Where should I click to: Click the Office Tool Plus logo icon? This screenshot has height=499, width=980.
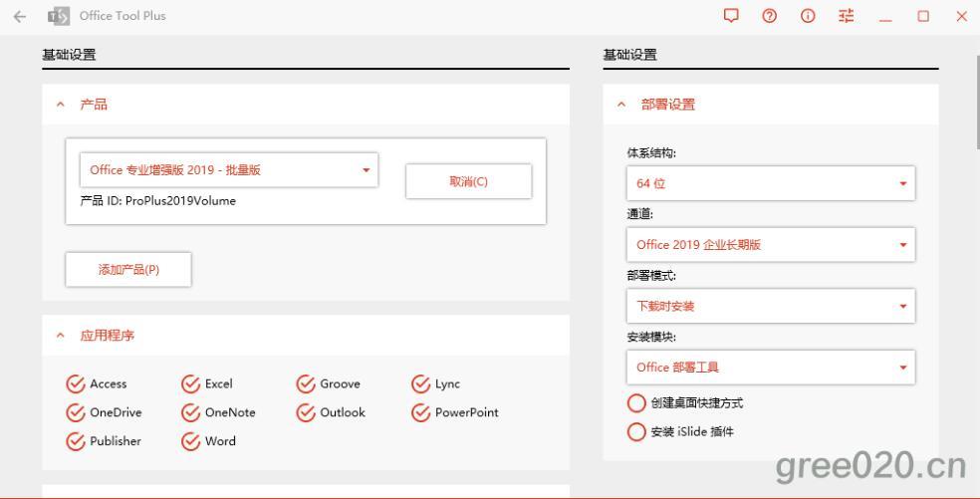pyautogui.click(x=59, y=16)
